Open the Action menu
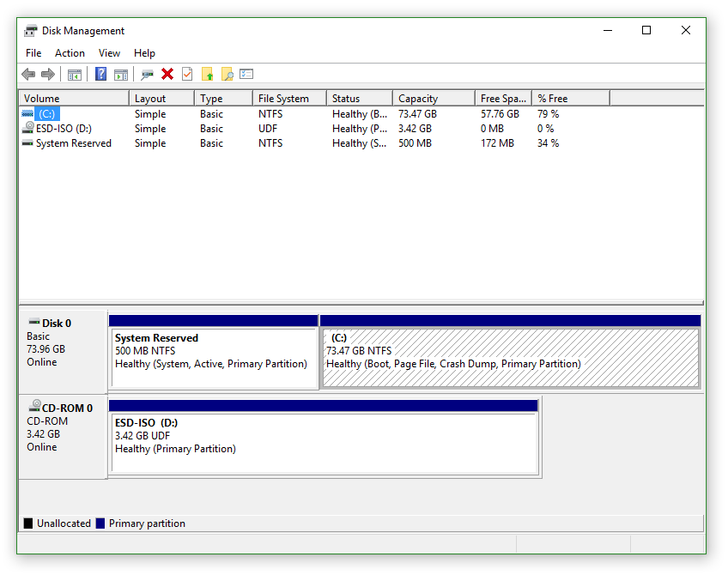 tap(70, 53)
